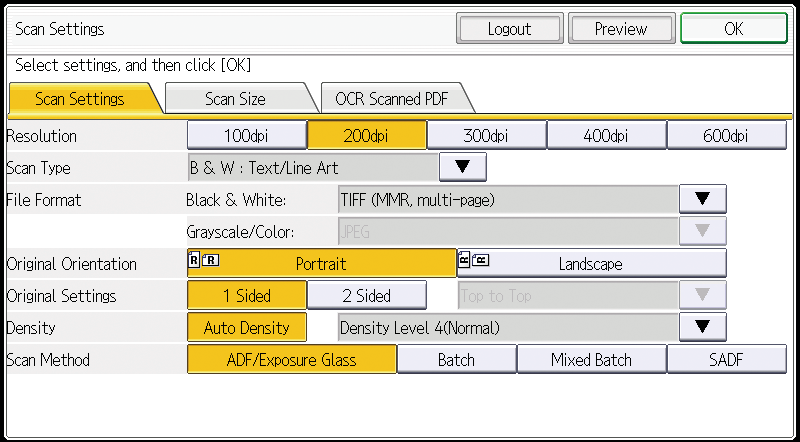Choose Mixed Batch scan method
This screenshot has width=800, height=442.
[x=591, y=360]
